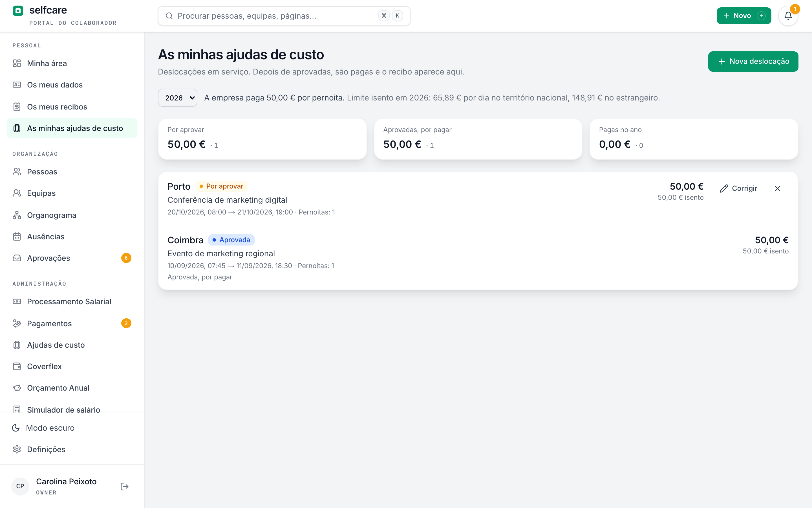This screenshot has height=508, width=812.
Task: Open Os meus dados card icon
Action: tap(17, 85)
